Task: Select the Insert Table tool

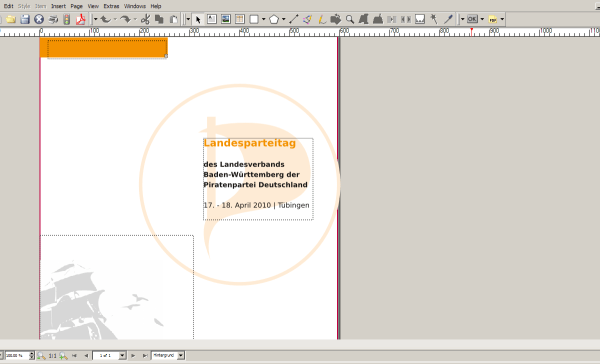Action: pyautogui.click(x=240, y=19)
